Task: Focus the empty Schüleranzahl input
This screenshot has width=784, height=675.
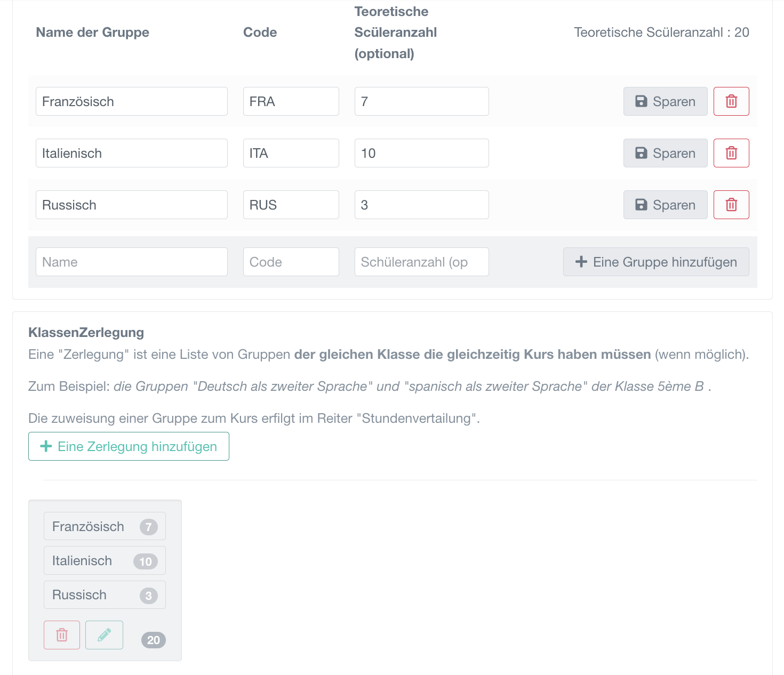Action: [x=421, y=262]
